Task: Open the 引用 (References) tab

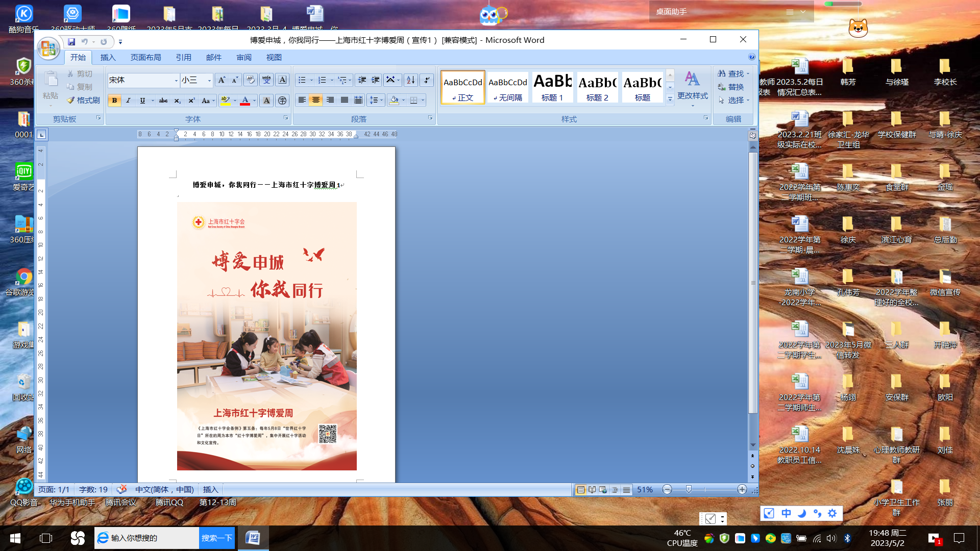Action: pos(183,57)
